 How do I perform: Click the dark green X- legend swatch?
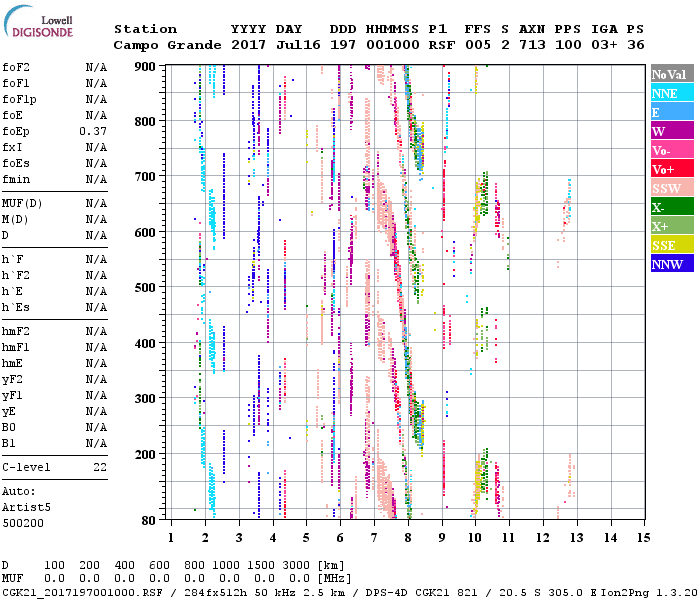click(671, 207)
